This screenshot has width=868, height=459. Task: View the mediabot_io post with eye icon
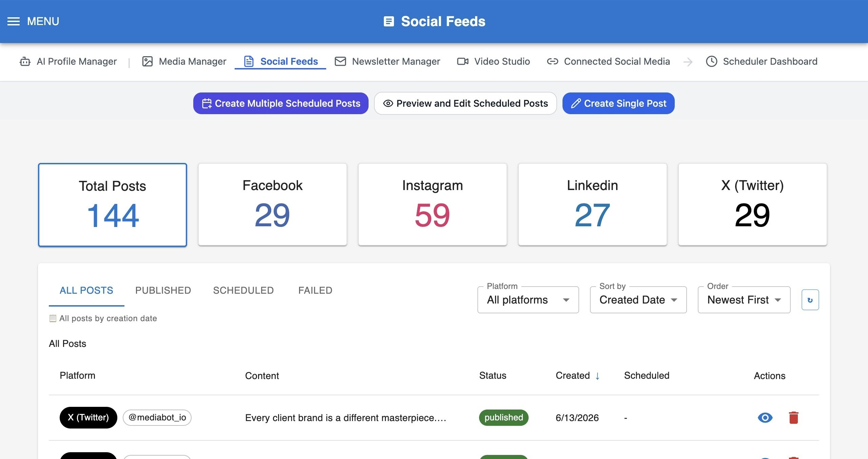tap(765, 417)
